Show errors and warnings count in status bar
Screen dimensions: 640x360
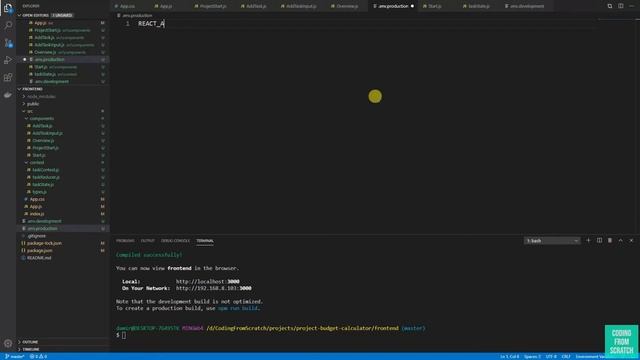pos(38,356)
